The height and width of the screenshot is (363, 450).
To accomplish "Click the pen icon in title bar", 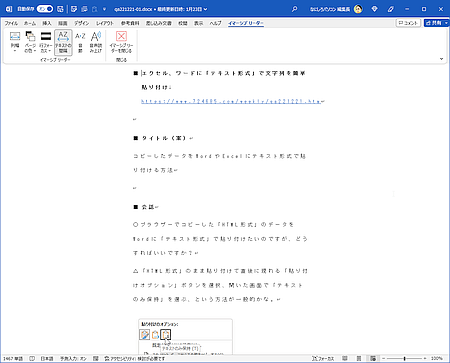I will point(391,9).
